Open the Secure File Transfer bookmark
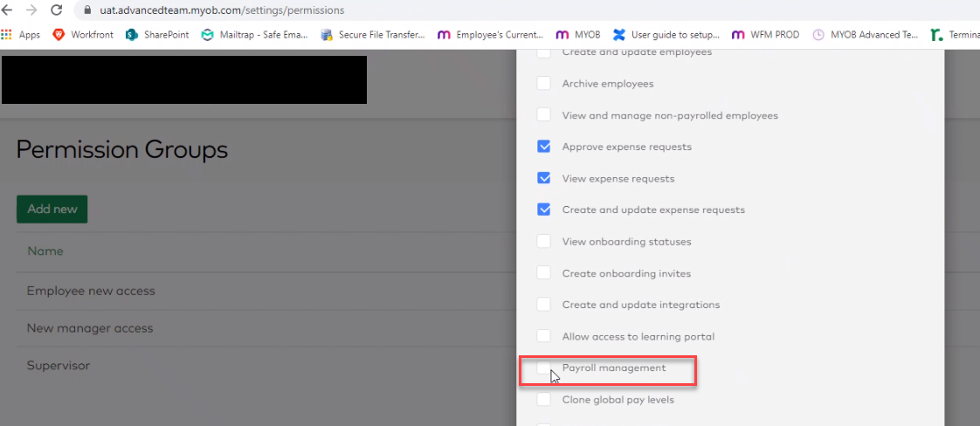This screenshot has width=980, height=426. (372, 35)
